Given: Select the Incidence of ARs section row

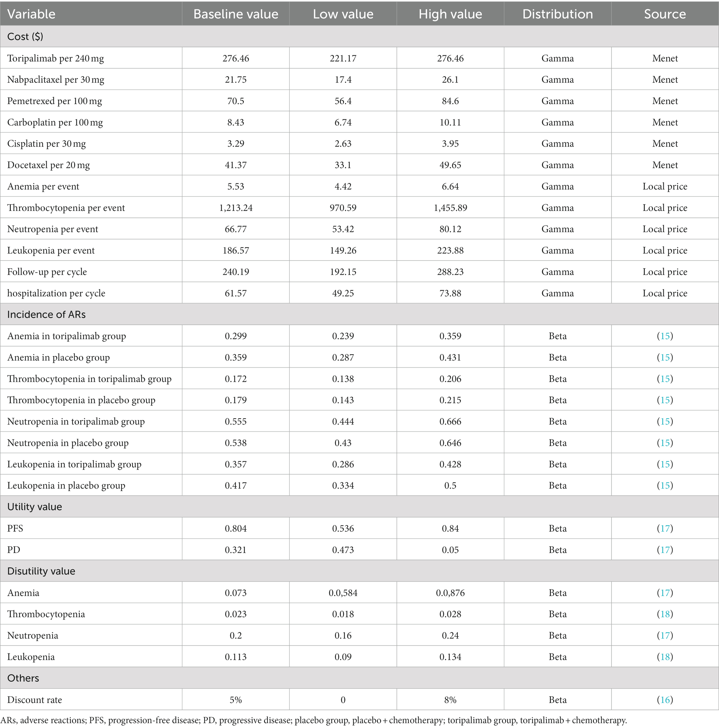Looking at the screenshot, I should (x=359, y=314).
